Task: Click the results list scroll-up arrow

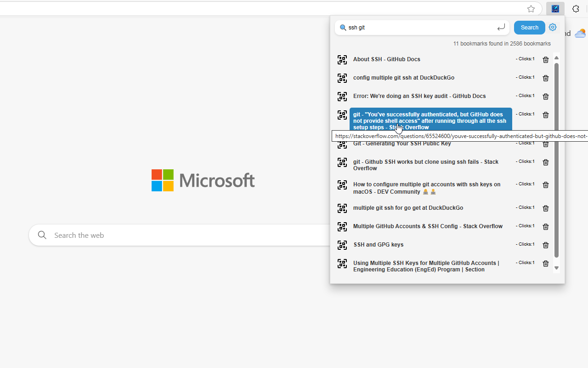Action: (556, 58)
